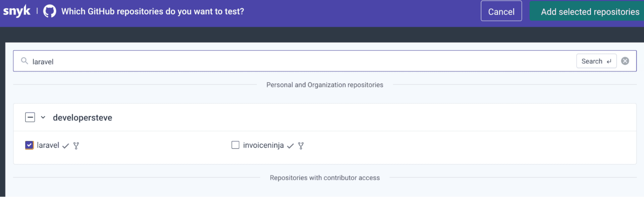Click 'Which GitHub repositories do you want to test?' title

click(x=153, y=11)
